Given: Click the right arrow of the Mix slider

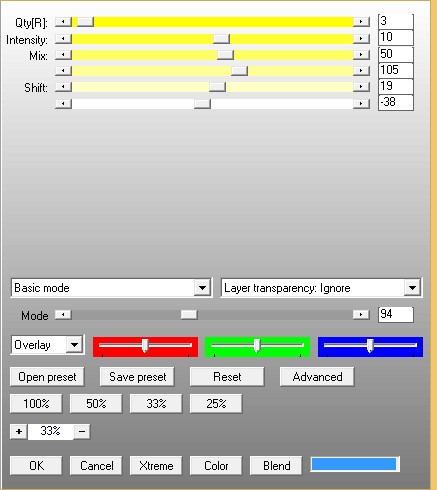Looking at the screenshot, I should (361, 55).
